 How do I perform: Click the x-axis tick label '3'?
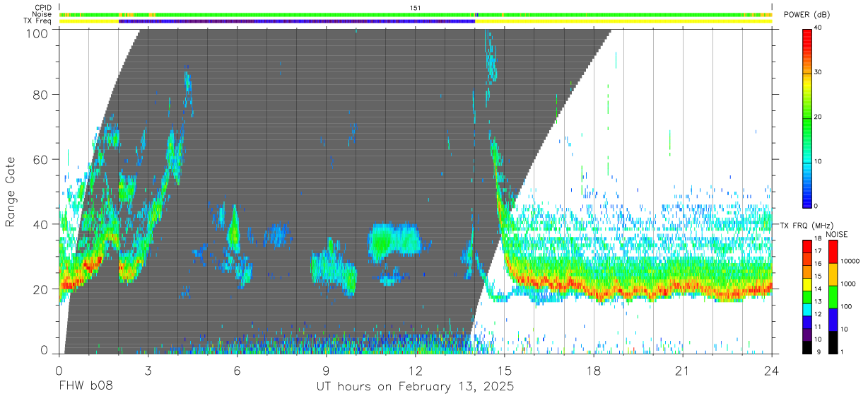pos(148,370)
